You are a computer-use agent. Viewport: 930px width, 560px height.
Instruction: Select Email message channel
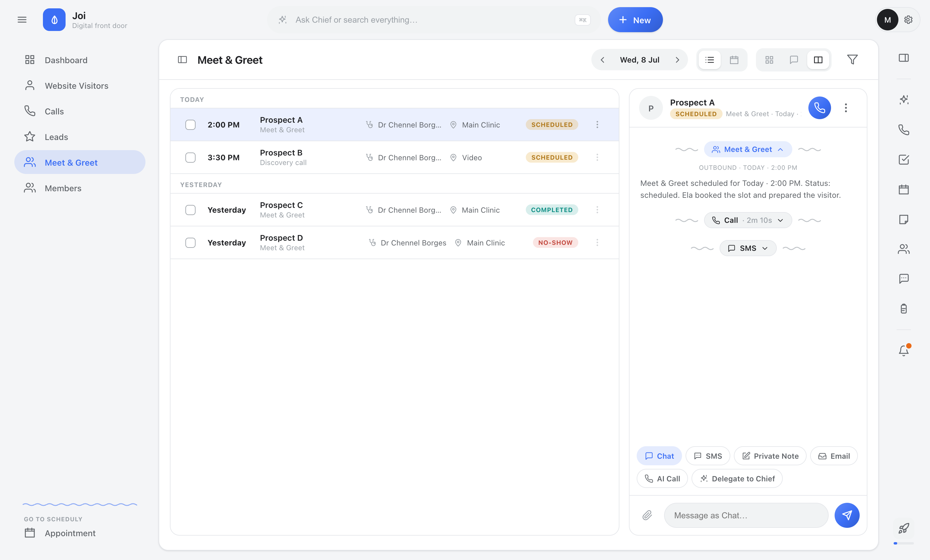(834, 456)
